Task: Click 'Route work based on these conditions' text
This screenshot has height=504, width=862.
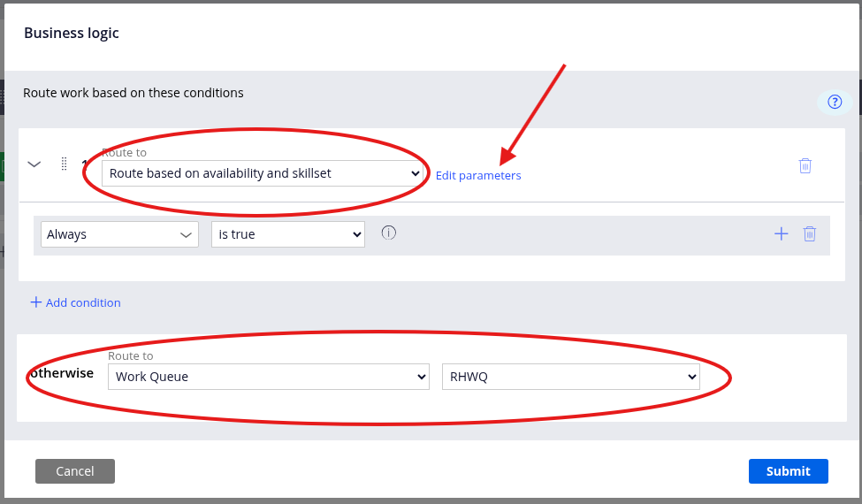Action: tap(133, 93)
